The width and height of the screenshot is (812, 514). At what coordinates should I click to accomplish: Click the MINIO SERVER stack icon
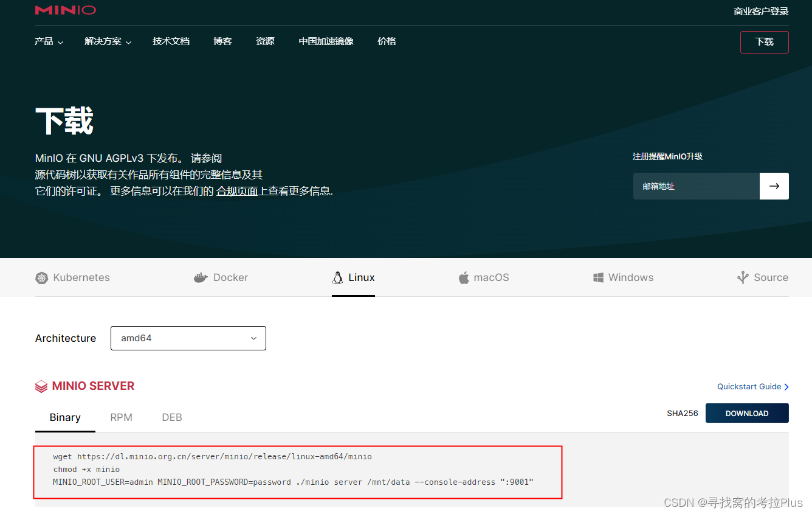click(x=41, y=386)
